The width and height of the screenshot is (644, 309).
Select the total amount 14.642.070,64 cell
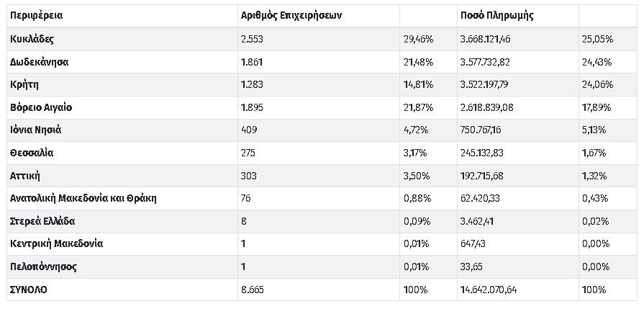point(489,290)
